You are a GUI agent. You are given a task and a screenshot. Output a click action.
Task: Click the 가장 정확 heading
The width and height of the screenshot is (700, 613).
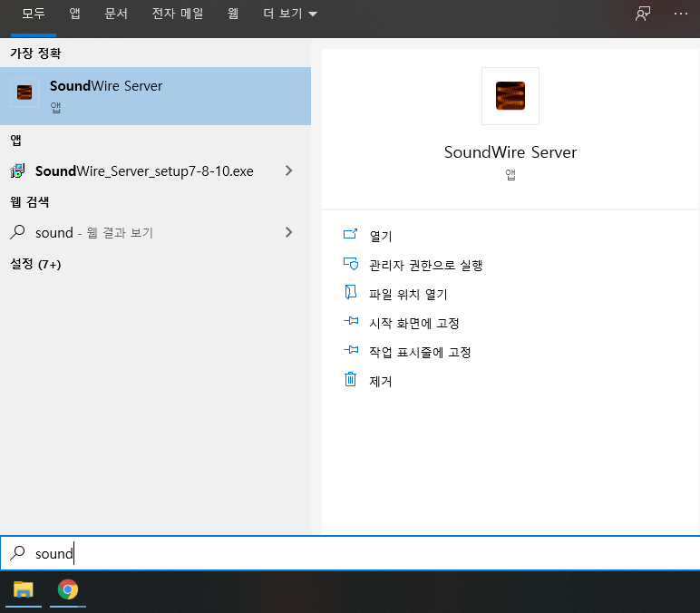pyautogui.click(x=35, y=54)
